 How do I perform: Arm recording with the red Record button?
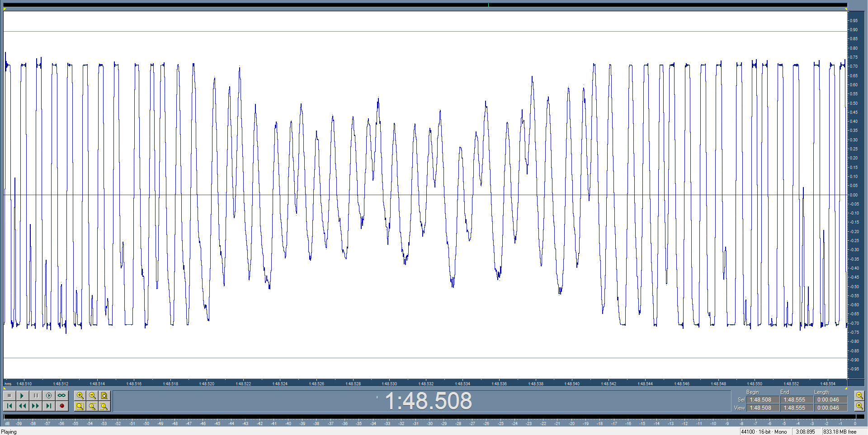[62, 406]
